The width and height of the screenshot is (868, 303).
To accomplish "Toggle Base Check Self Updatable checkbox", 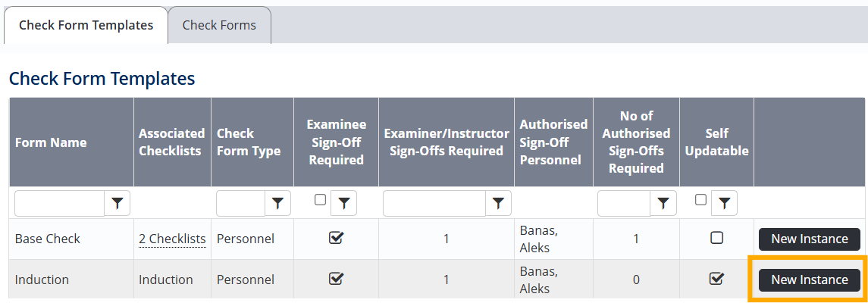I will [716, 238].
